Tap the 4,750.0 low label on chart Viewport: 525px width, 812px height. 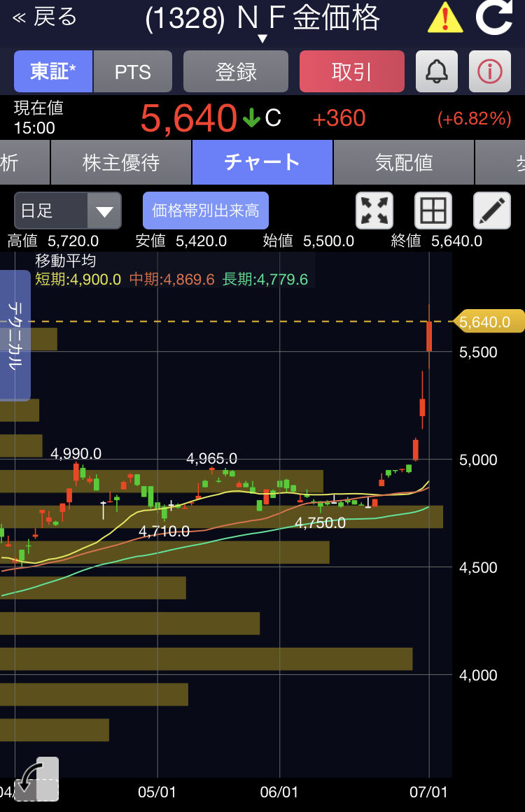320,522
